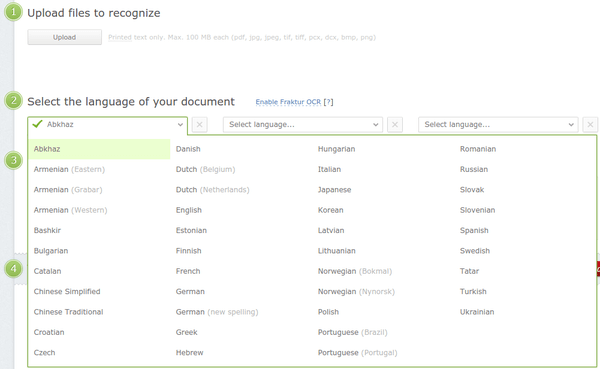The height and width of the screenshot is (369, 600).
Task: Pick Polish language
Action: click(x=328, y=312)
